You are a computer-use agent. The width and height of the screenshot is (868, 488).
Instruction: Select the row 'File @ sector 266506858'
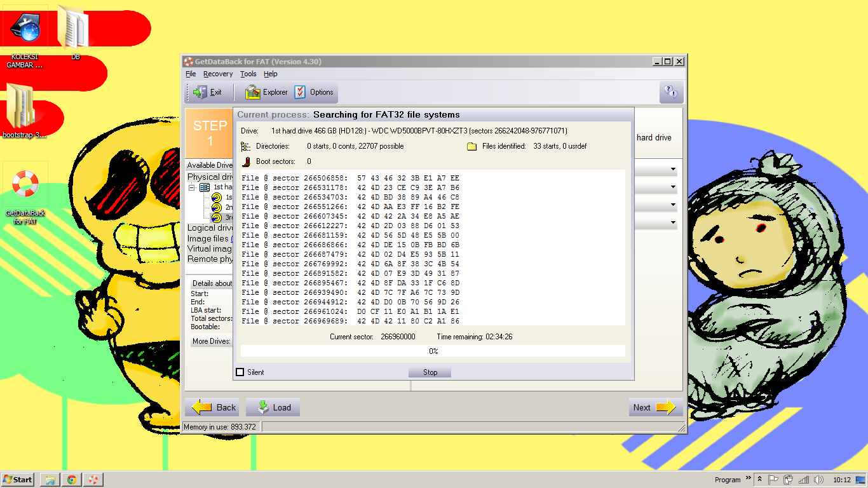click(x=350, y=178)
